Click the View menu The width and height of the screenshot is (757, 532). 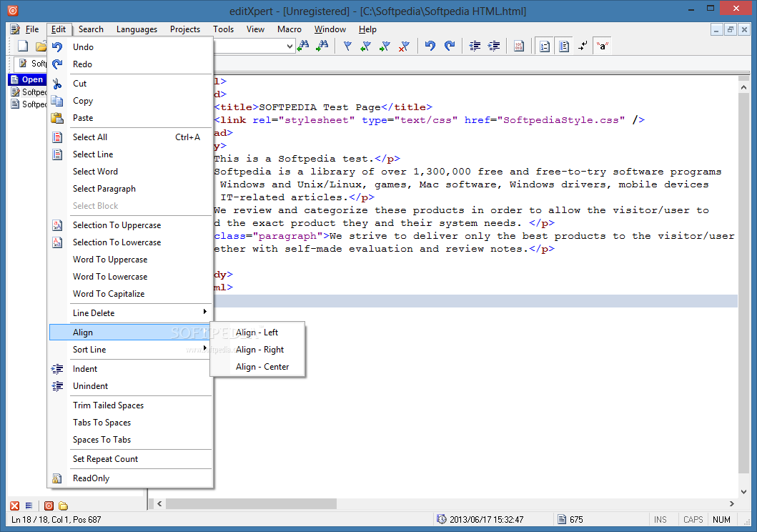click(255, 29)
